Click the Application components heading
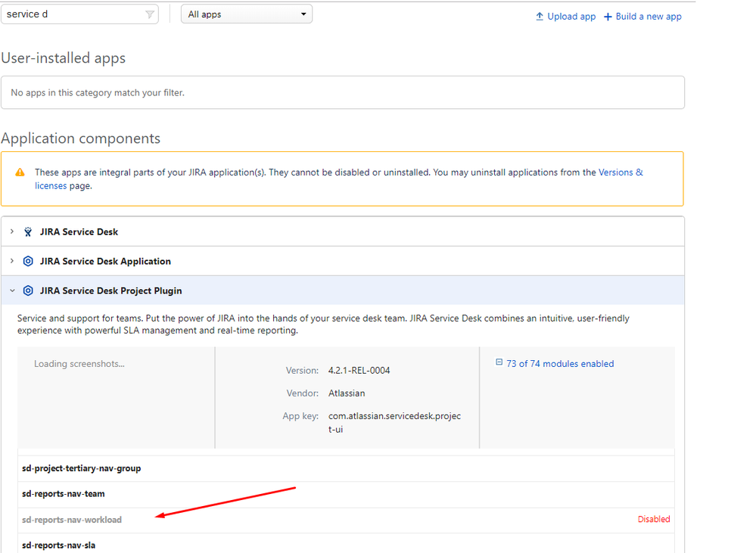Screen dimensions: 756x553 pyautogui.click(x=80, y=138)
